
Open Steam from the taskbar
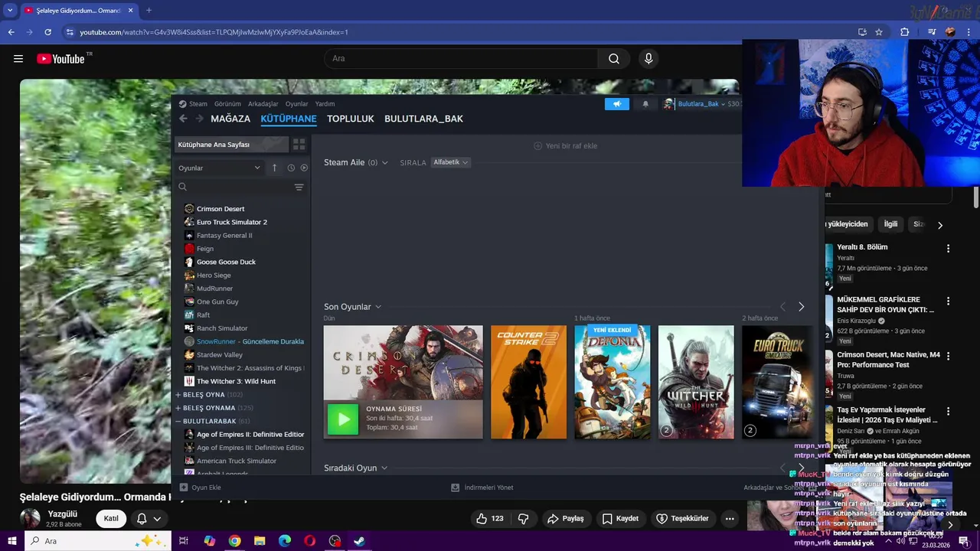pos(359,541)
